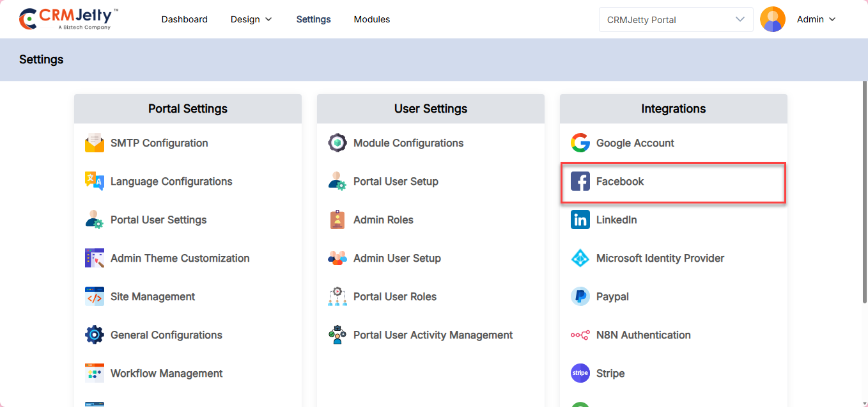Expand the Admin account menu

pyautogui.click(x=816, y=19)
